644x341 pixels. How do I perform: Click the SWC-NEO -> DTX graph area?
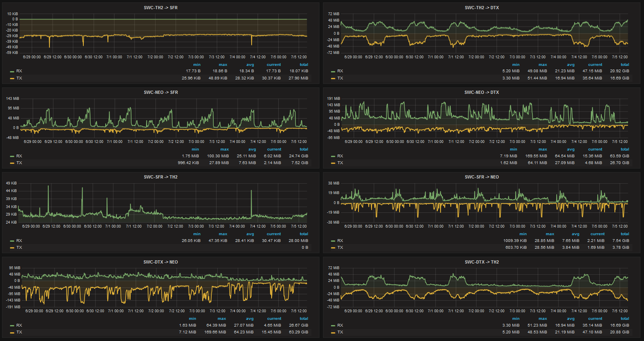coord(484,118)
